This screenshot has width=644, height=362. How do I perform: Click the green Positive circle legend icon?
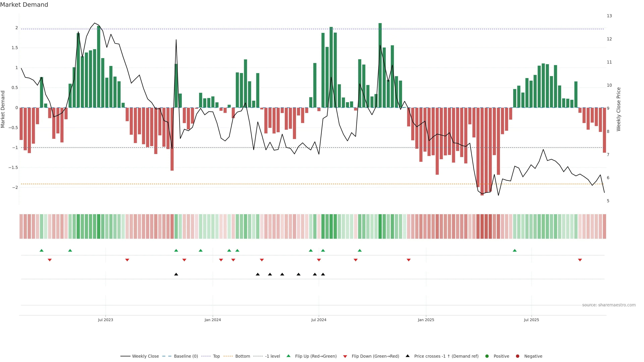(487, 356)
